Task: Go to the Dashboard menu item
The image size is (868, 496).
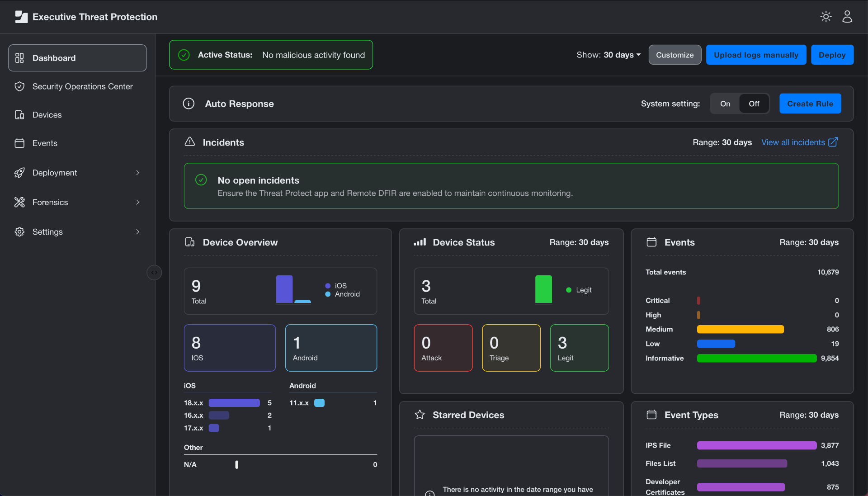Action: click(x=77, y=58)
